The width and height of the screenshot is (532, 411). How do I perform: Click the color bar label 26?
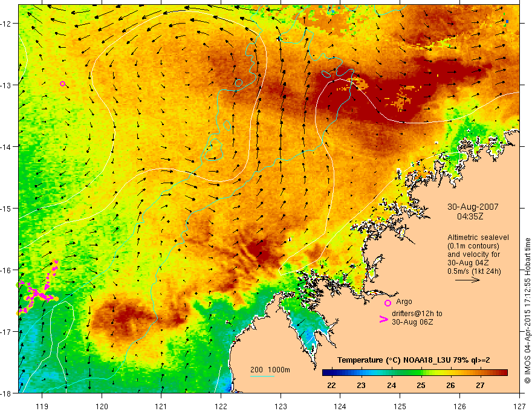click(450, 385)
